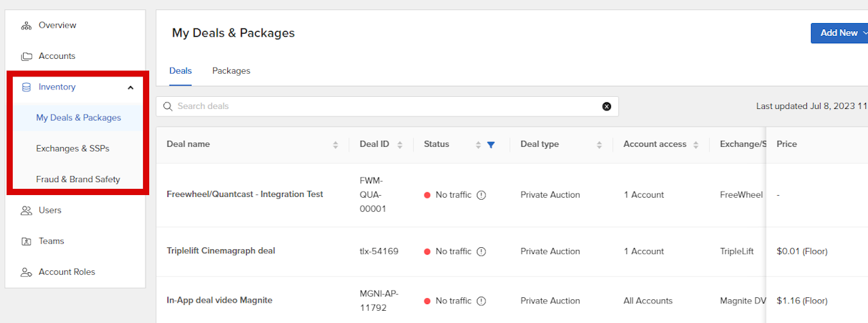
Task: Sort by Deal type column arrows
Action: click(x=599, y=144)
